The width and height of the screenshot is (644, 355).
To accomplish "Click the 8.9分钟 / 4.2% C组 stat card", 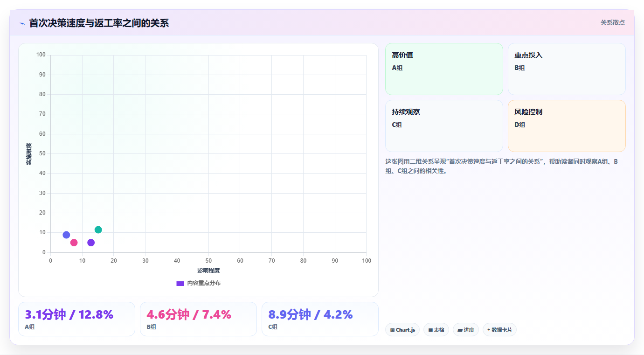I will tap(320, 319).
